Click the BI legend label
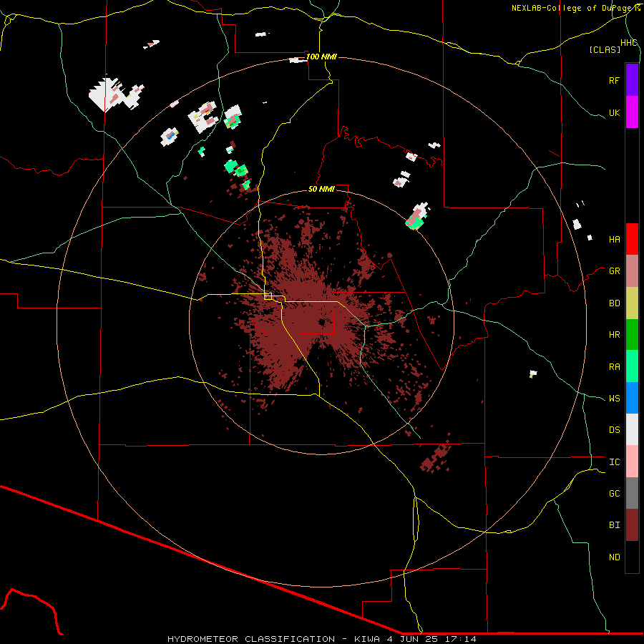The width and height of the screenshot is (644, 644). coord(614,525)
